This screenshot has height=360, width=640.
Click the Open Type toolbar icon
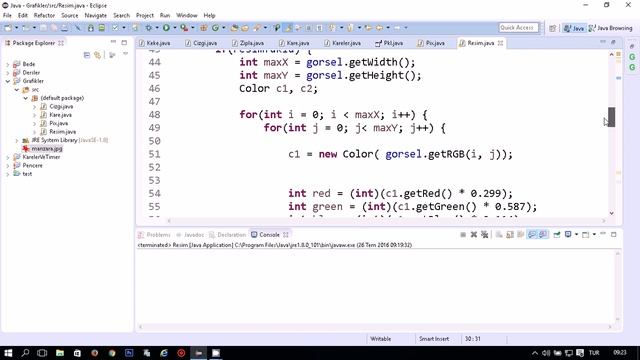[x=234, y=28]
